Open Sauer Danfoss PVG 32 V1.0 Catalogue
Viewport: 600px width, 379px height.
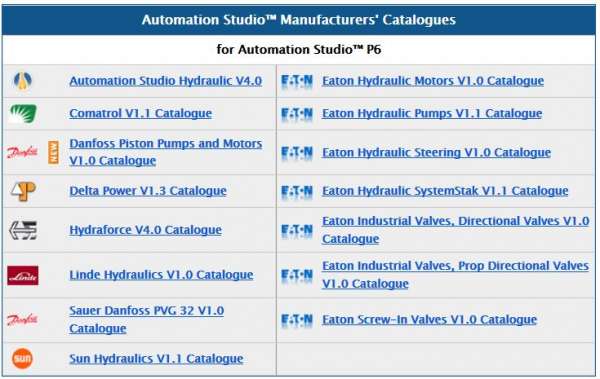click(x=147, y=319)
